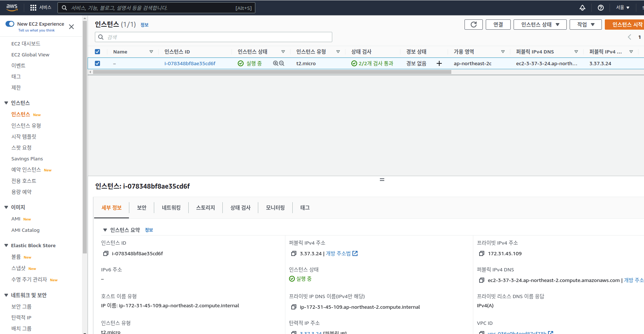The width and height of the screenshot is (644, 334).
Task: Click the horizontal table scrollbar
Action: tap(272, 72)
